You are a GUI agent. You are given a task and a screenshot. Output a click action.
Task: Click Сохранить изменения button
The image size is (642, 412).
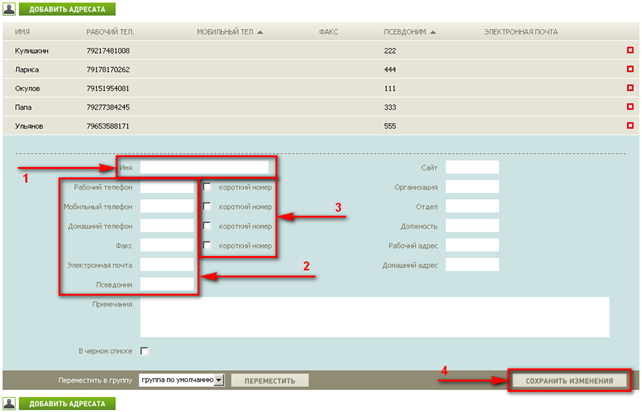click(x=568, y=381)
